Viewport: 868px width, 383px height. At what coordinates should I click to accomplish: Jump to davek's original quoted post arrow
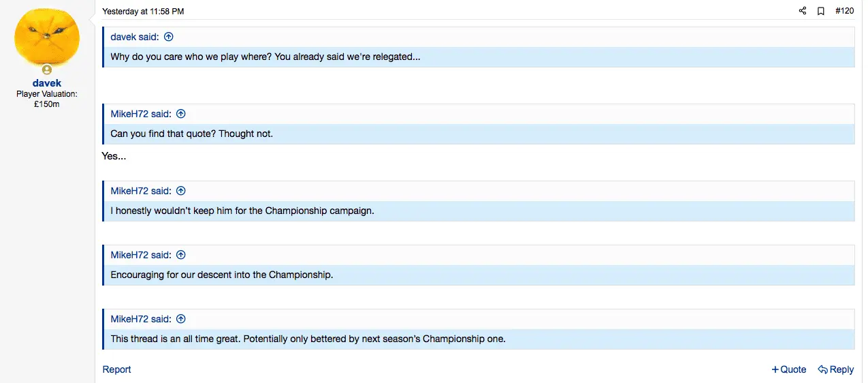point(169,37)
